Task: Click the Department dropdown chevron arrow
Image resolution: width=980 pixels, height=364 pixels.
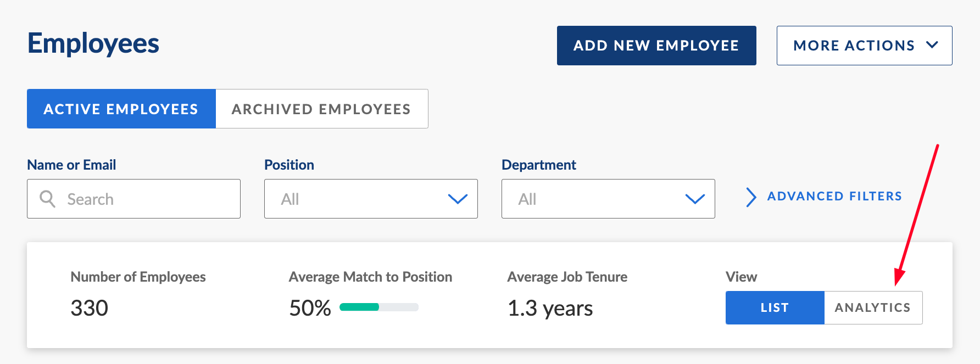Action: [x=695, y=199]
